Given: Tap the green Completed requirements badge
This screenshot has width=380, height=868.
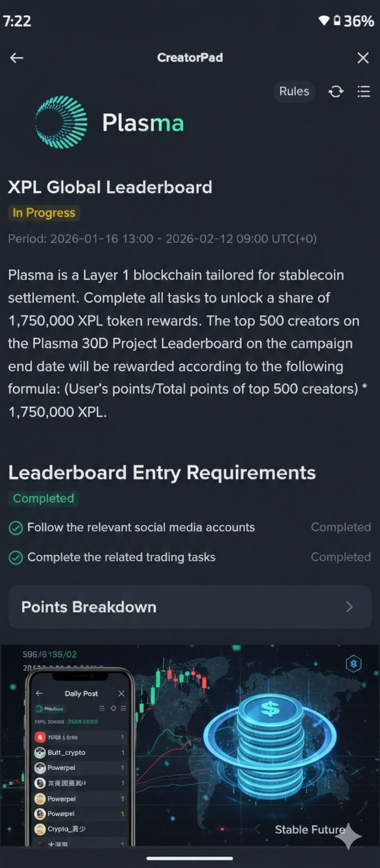Looking at the screenshot, I should tap(44, 498).
